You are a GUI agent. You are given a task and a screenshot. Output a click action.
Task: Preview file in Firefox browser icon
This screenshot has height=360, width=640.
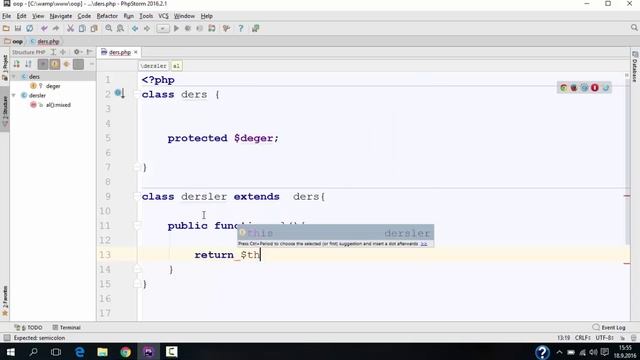574,87
